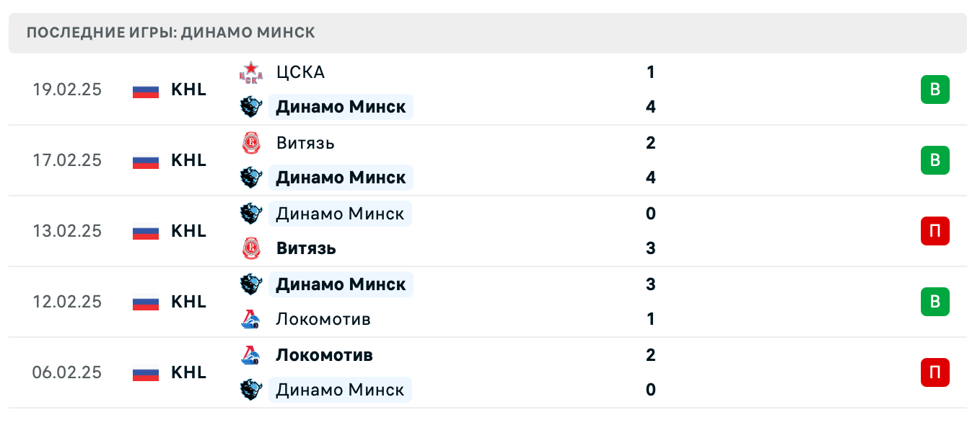Image resolution: width=980 pixels, height=423 pixels.
Task: Click Lokomotiv logo in 12.02.25 match
Action: coord(250,319)
